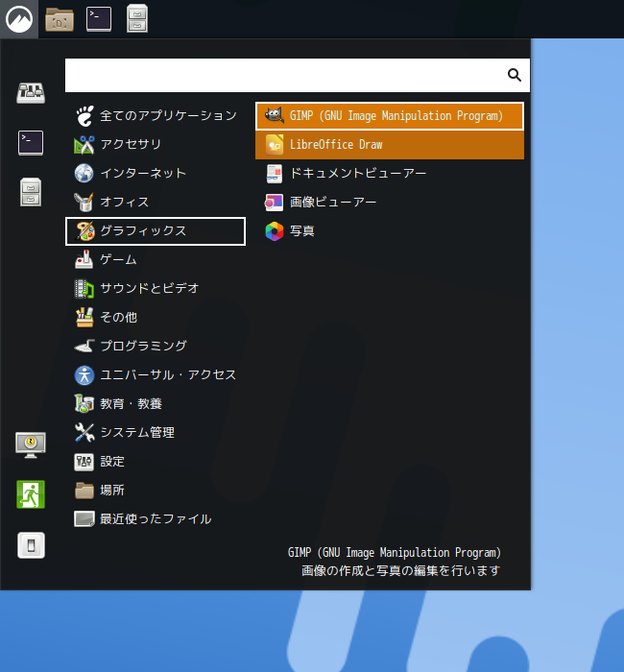Image resolution: width=624 pixels, height=672 pixels.
Task: Launch ドキュメントビューアー application
Action: point(390,173)
